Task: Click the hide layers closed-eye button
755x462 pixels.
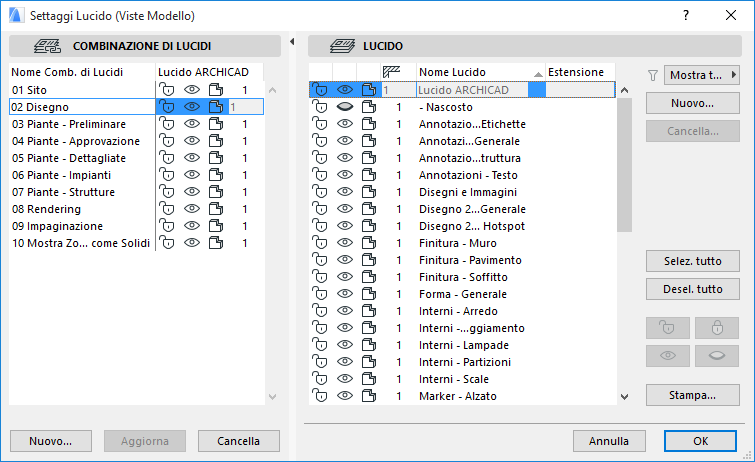Action: 717,356
